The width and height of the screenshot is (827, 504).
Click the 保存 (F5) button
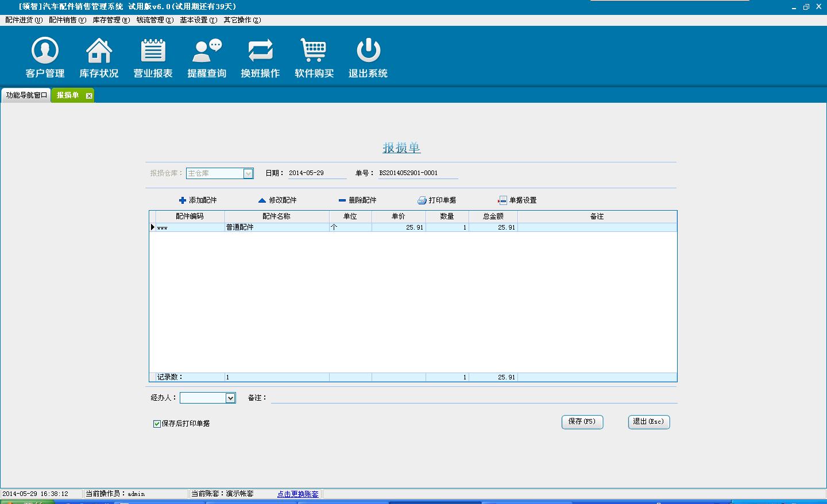[582, 422]
